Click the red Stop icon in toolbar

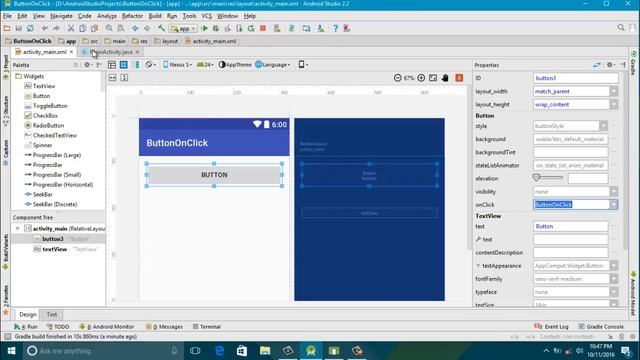pos(263,28)
